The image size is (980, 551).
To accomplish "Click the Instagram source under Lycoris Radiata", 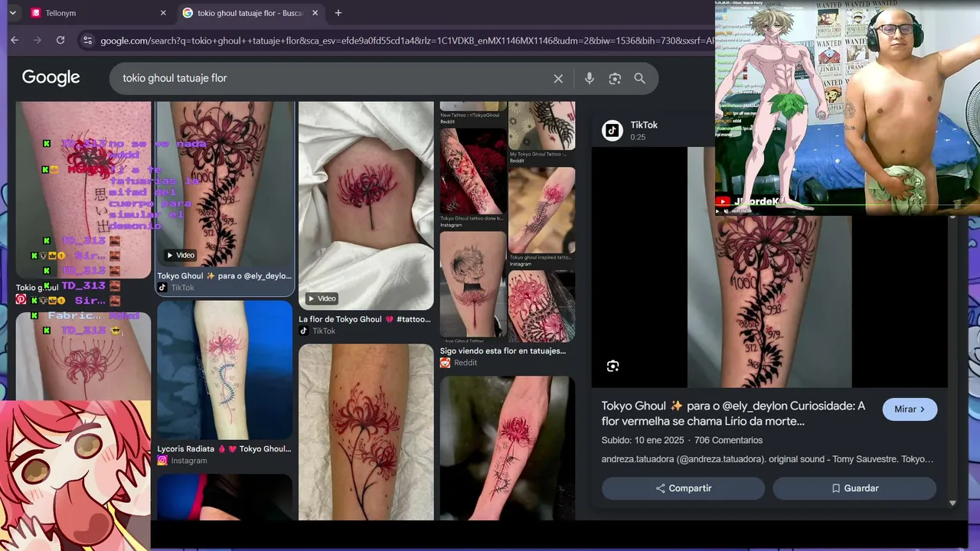I will 182,461.
